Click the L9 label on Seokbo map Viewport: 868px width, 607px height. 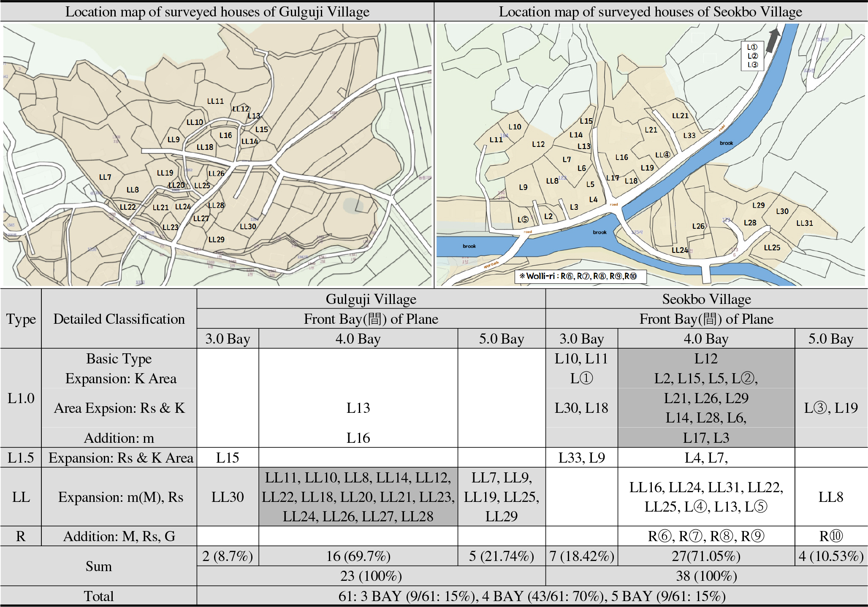click(523, 187)
